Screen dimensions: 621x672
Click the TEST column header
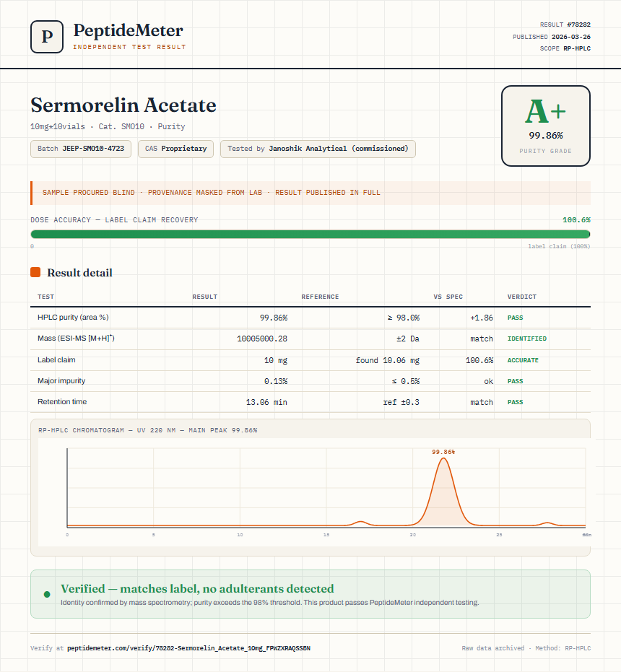(x=46, y=297)
